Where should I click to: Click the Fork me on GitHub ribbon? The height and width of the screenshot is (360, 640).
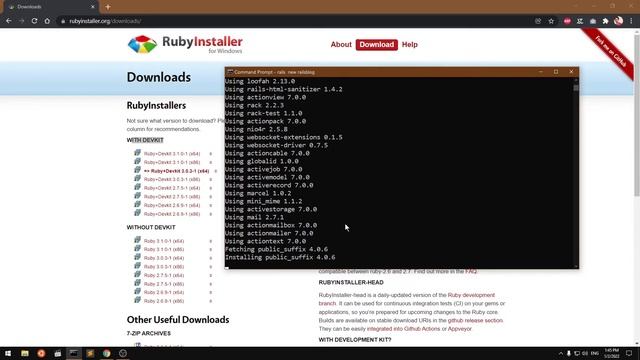[610, 52]
